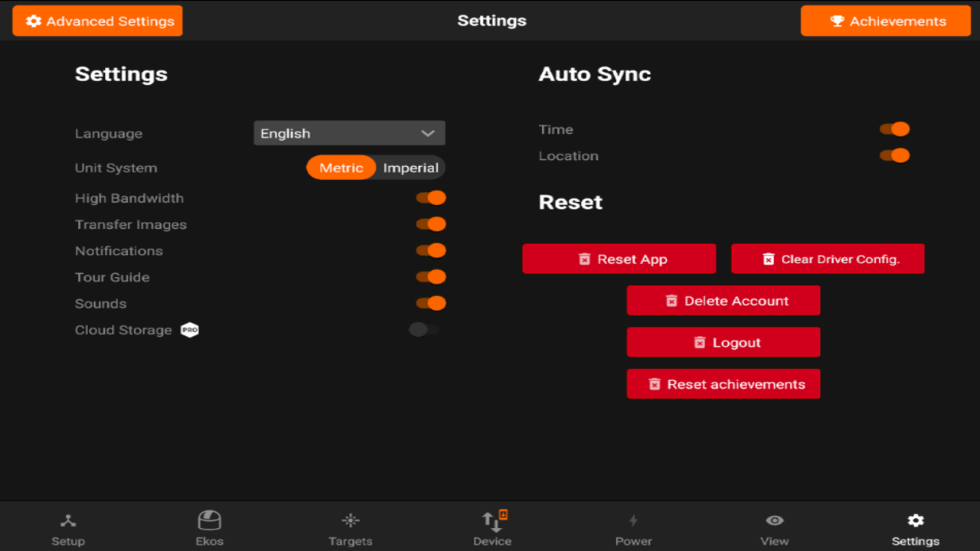Click the Language dropdown chevron arrow
The width and height of the screenshot is (980, 551).
428,133
